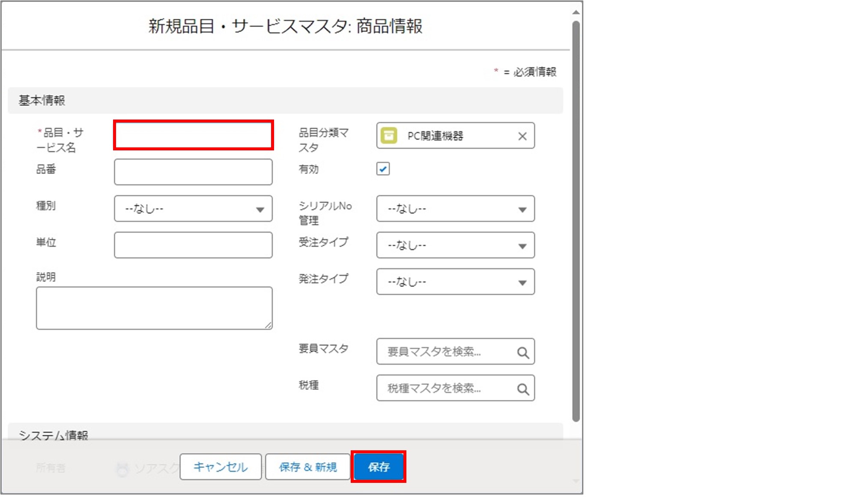This screenshot has width=868, height=497.
Task: Click the 要員マスタ search field
Action: click(x=456, y=352)
